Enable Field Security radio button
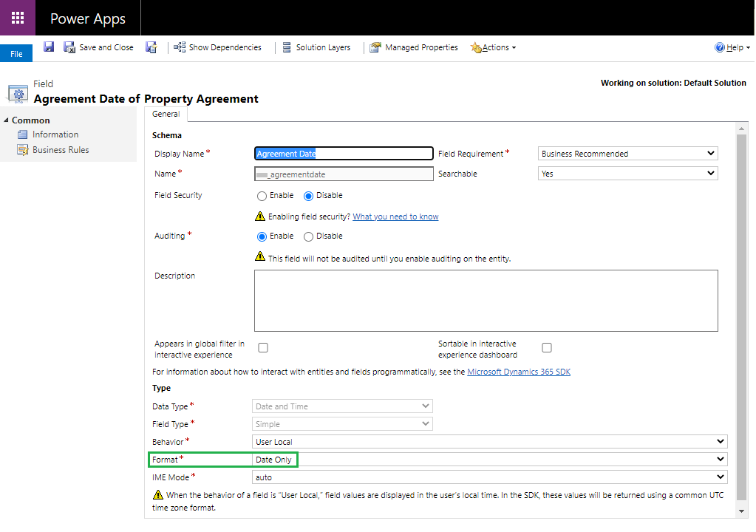This screenshot has height=532, width=756. point(262,196)
